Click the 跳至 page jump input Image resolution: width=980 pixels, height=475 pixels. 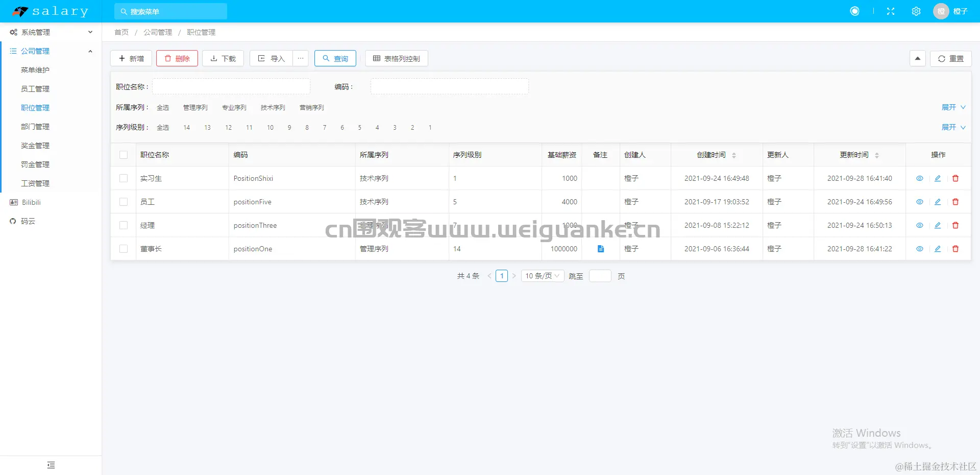pos(600,276)
